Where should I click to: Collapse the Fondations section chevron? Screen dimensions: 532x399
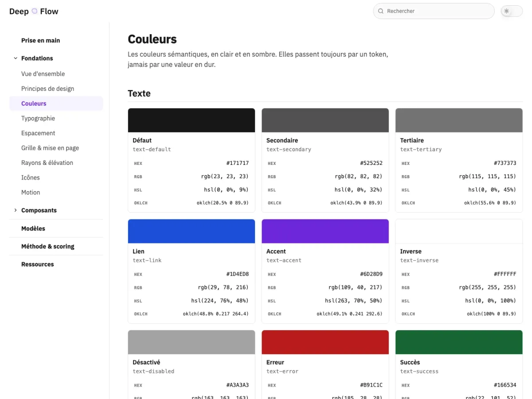click(16, 58)
